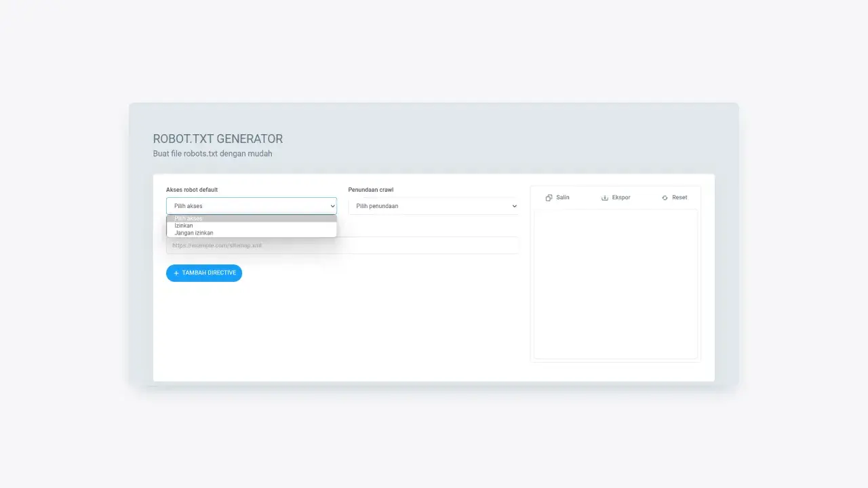Click inside the empty robots.txt output area
868x488 pixels.
point(615,285)
